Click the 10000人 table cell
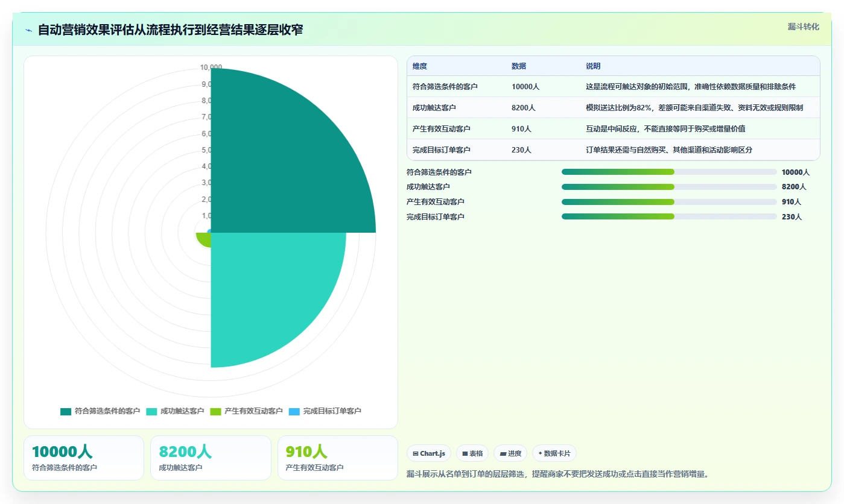This screenshot has height=504, width=844. 525,86
